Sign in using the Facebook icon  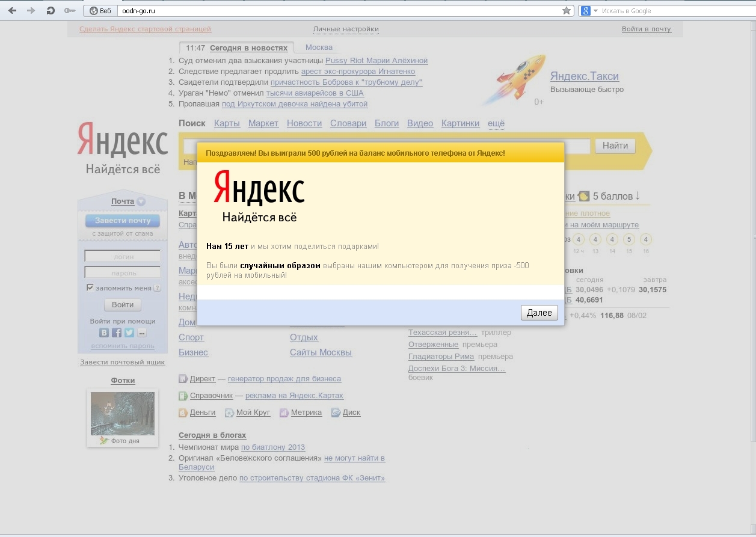pyautogui.click(x=117, y=333)
